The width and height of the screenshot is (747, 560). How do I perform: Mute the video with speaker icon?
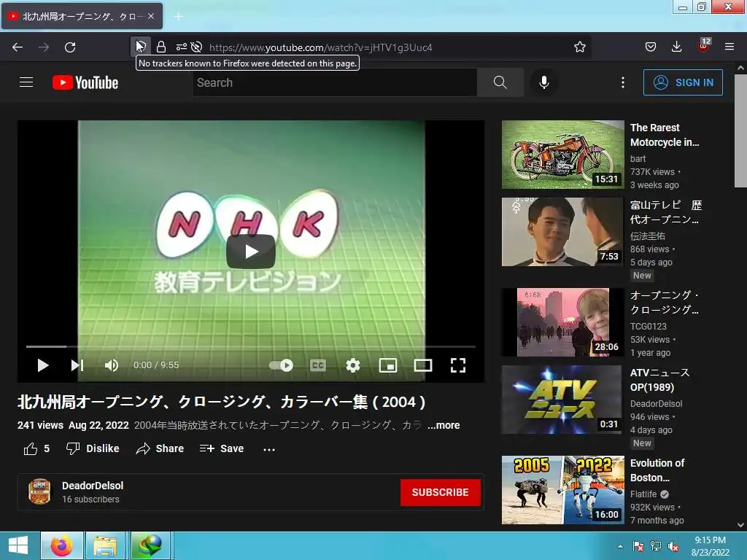pyautogui.click(x=112, y=365)
